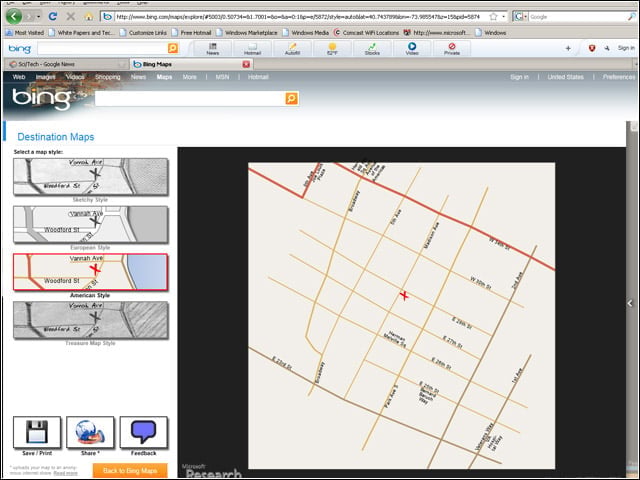Expand the collapsed side panel arrow
This screenshot has width=640, height=480.
click(630, 303)
